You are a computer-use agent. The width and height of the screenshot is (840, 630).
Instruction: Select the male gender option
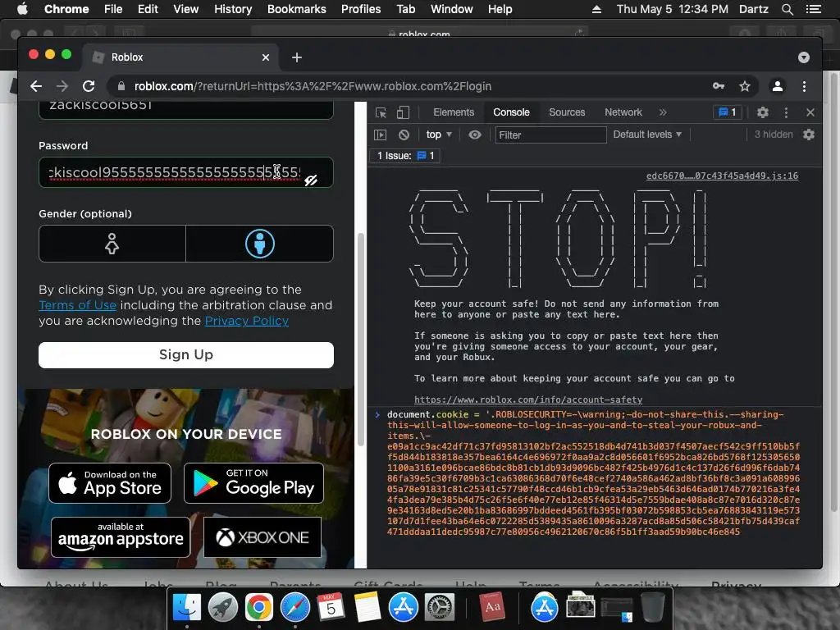point(260,244)
